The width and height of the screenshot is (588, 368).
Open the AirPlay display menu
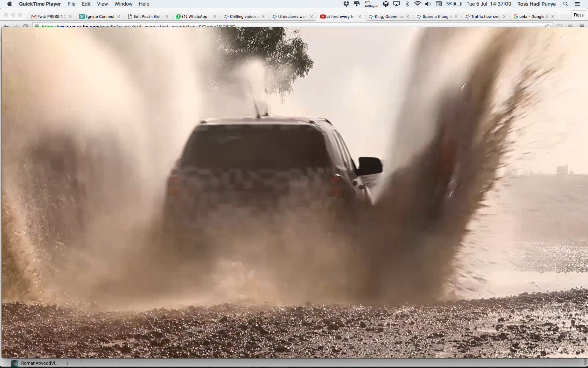tap(397, 4)
